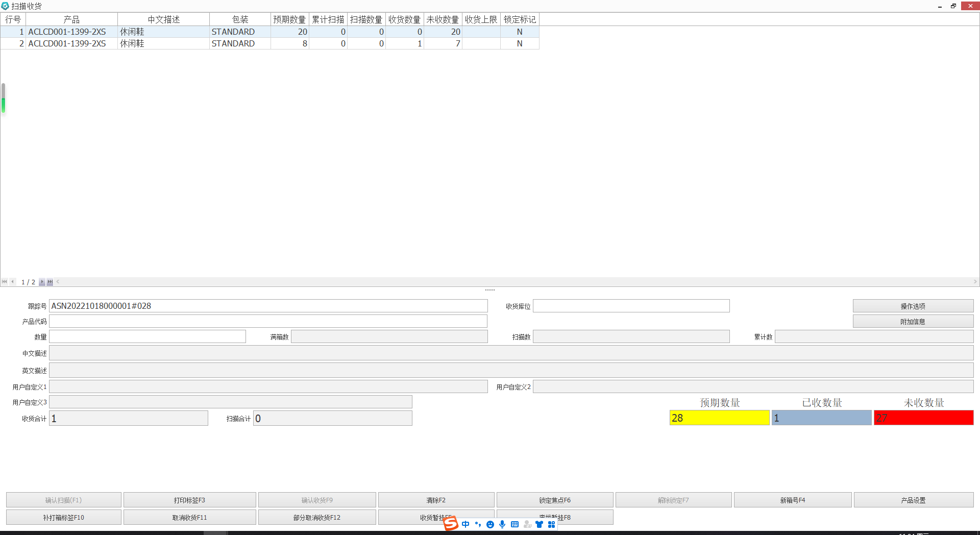Click unreceived quantity 7 in row 2

coord(443,43)
